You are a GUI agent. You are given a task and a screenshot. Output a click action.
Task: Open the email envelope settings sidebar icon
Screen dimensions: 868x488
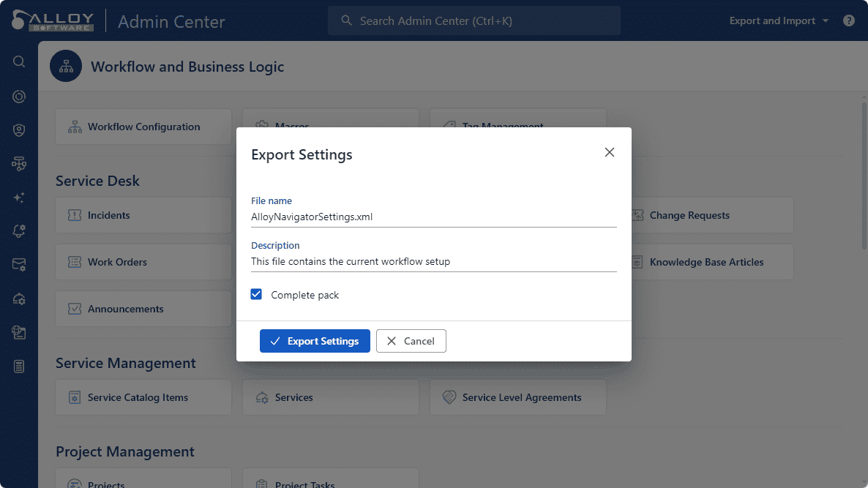tap(19, 265)
